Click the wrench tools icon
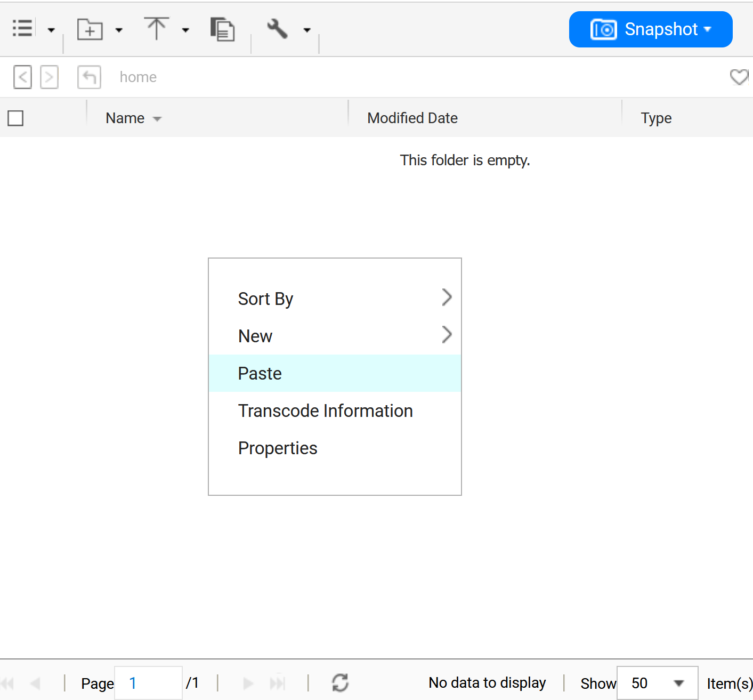This screenshot has height=700, width=753. tap(277, 29)
